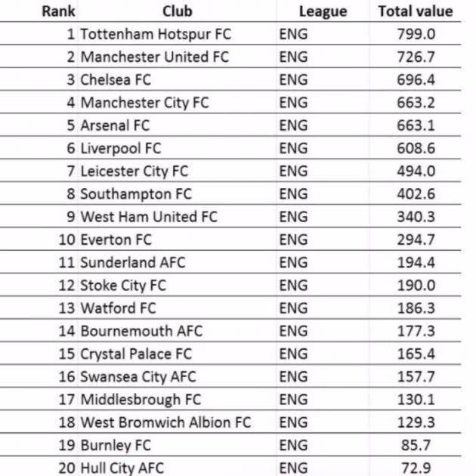Select the Rank column header
Screen dimensions: 476x476
pos(58,11)
